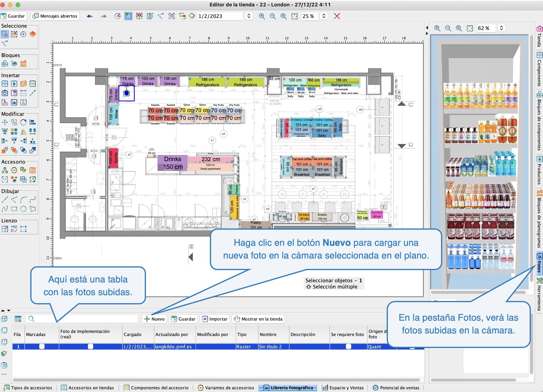Click the photo library search field
543x392 pixels.
point(82,319)
